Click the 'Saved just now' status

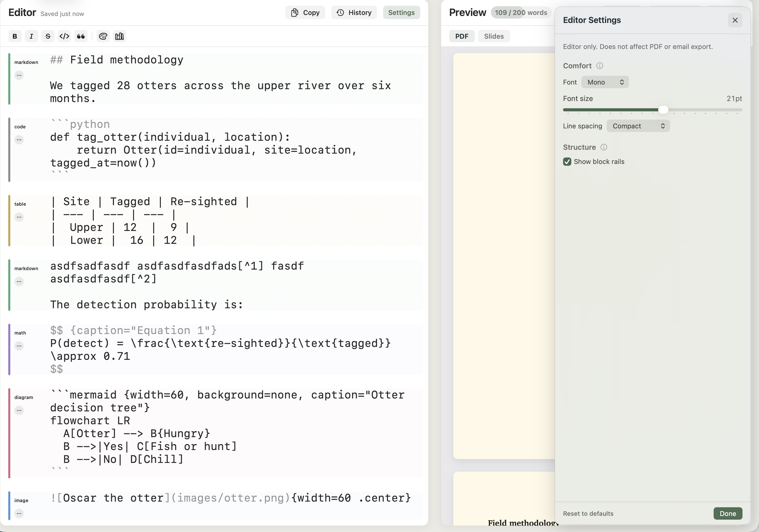[x=62, y=14]
